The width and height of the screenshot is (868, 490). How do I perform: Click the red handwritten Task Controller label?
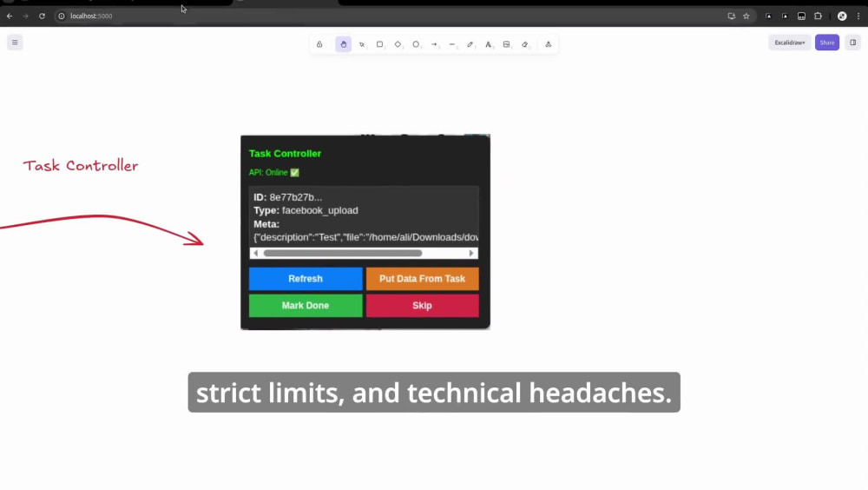pyautogui.click(x=81, y=166)
